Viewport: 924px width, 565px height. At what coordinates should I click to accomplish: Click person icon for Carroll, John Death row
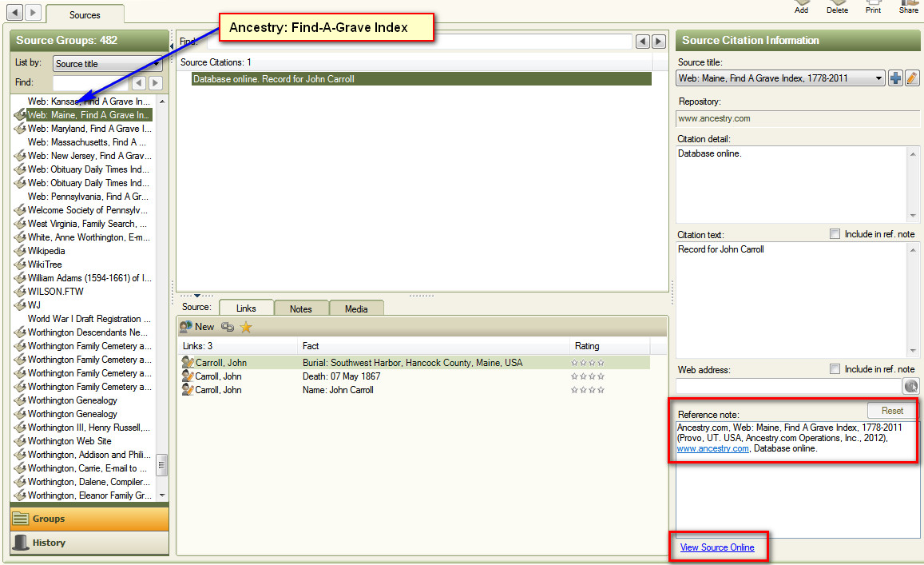188,376
